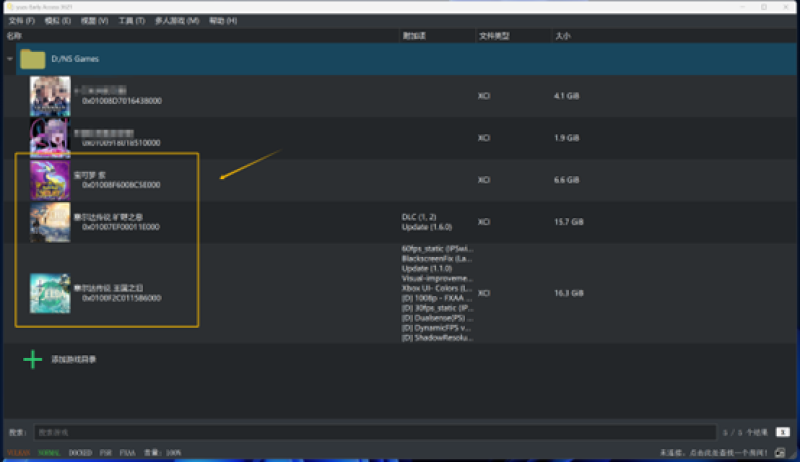Select the Zelda 旷野之息 game cover icon
This screenshot has height=462, width=800.
[x=50, y=222]
